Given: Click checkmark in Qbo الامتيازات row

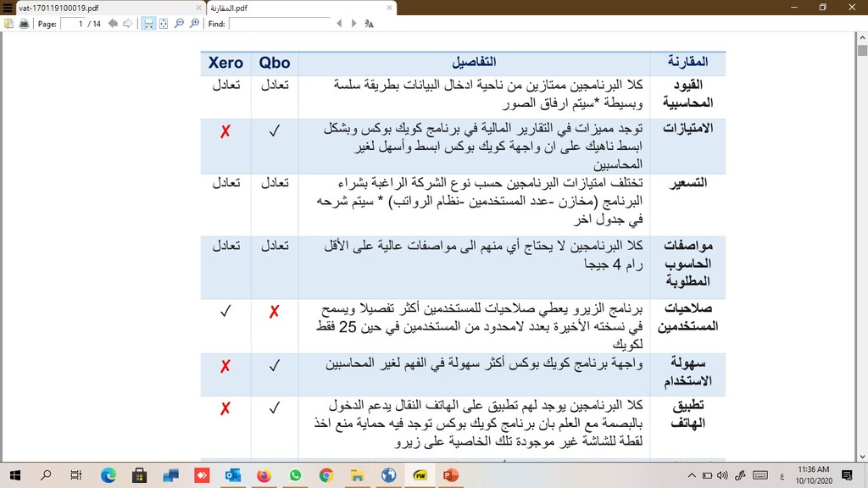Looking at the screenshot, I should click(x=275, y=130).
